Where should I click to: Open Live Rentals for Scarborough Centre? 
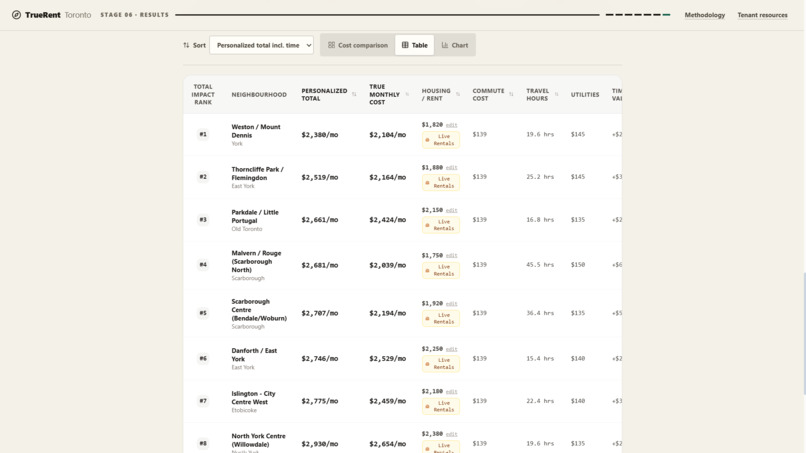441,318
